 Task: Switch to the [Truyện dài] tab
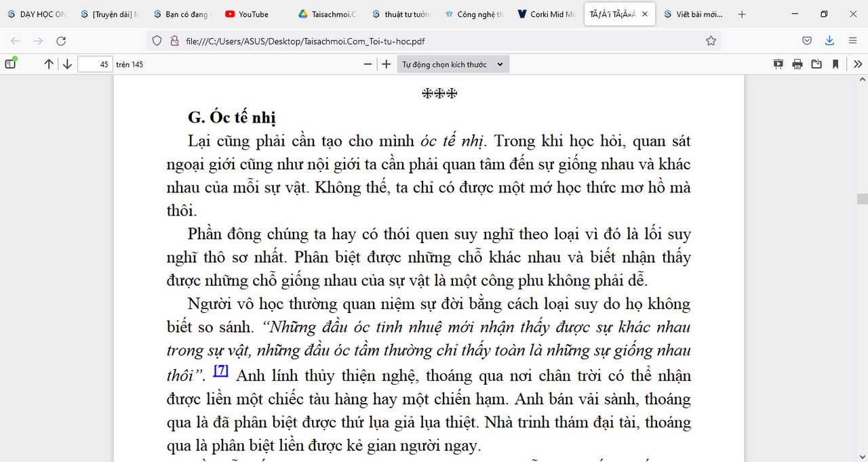coord(109,14)
